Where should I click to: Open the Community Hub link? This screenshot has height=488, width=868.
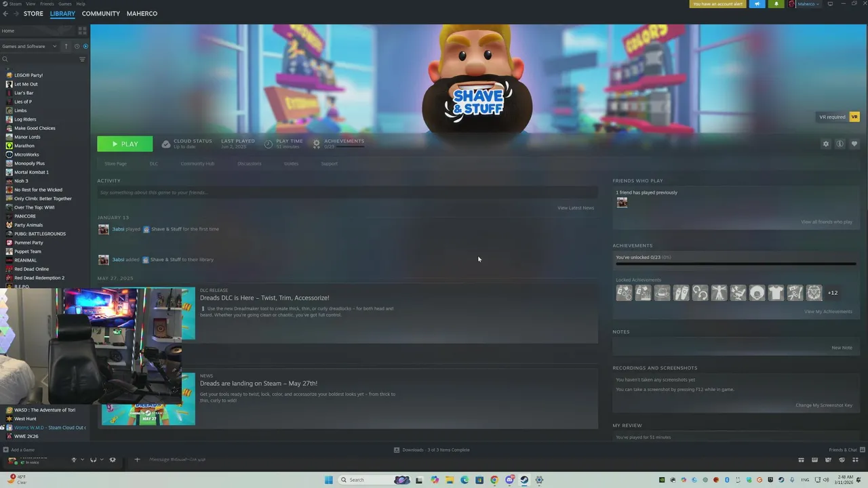pyautogui.click(x=197, y=163)
